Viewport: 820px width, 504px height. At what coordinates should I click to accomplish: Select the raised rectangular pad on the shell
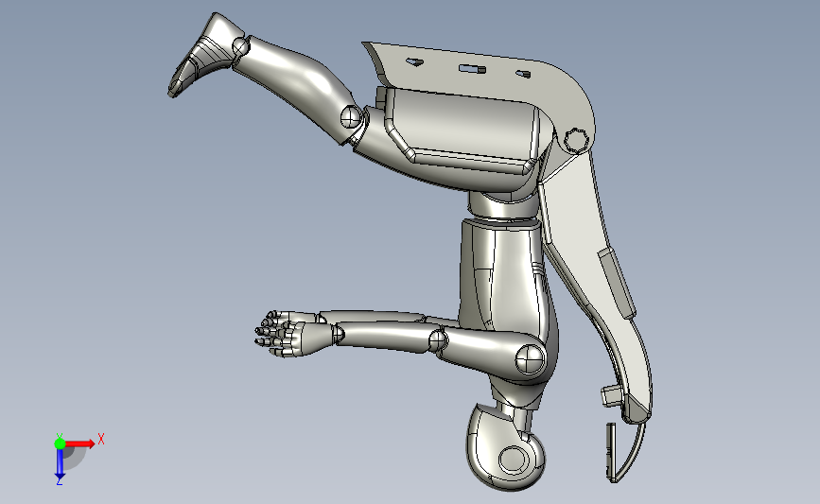[x=617, y=283]
